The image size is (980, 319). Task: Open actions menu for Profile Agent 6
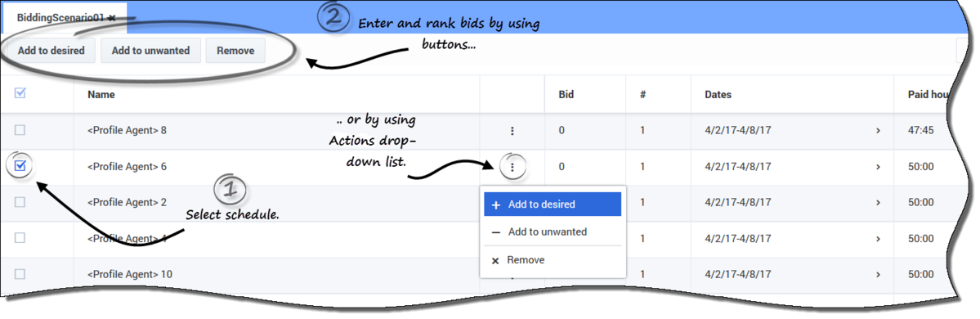pos(512,167)
